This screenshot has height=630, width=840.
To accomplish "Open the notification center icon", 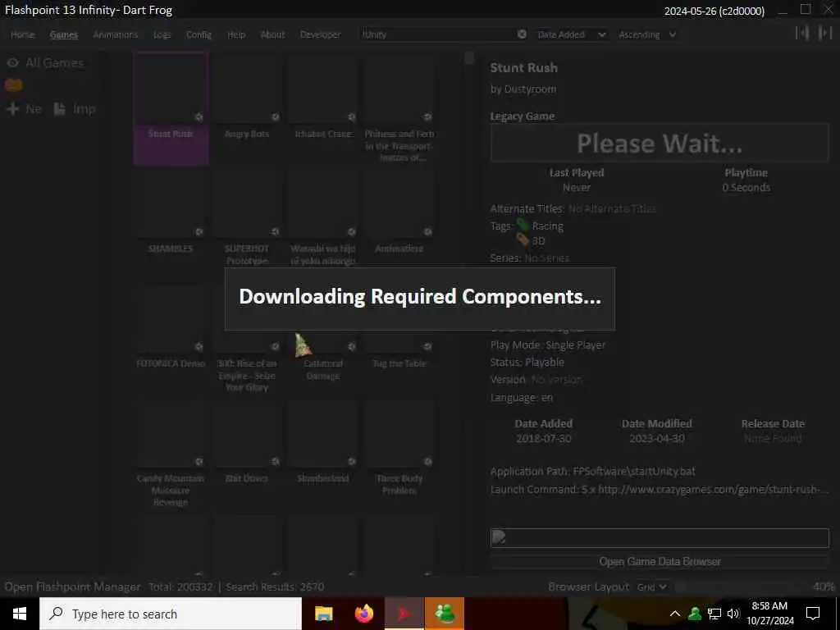I will (813, 614).
